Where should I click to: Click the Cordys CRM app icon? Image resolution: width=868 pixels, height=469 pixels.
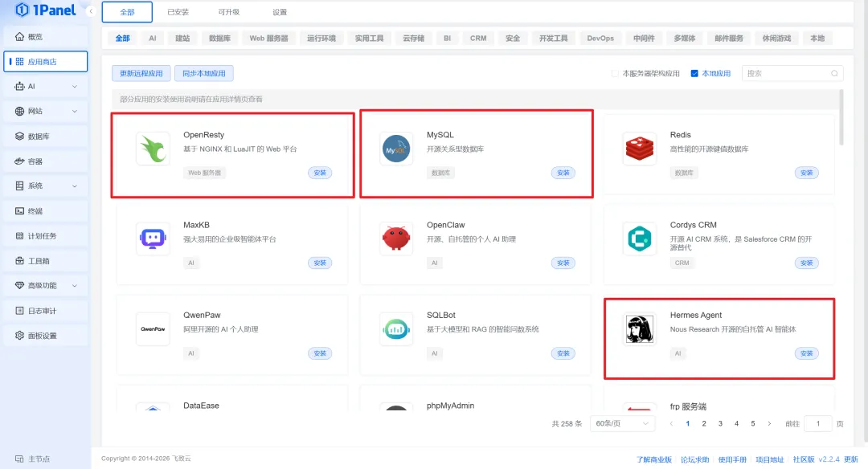[640, 239]
